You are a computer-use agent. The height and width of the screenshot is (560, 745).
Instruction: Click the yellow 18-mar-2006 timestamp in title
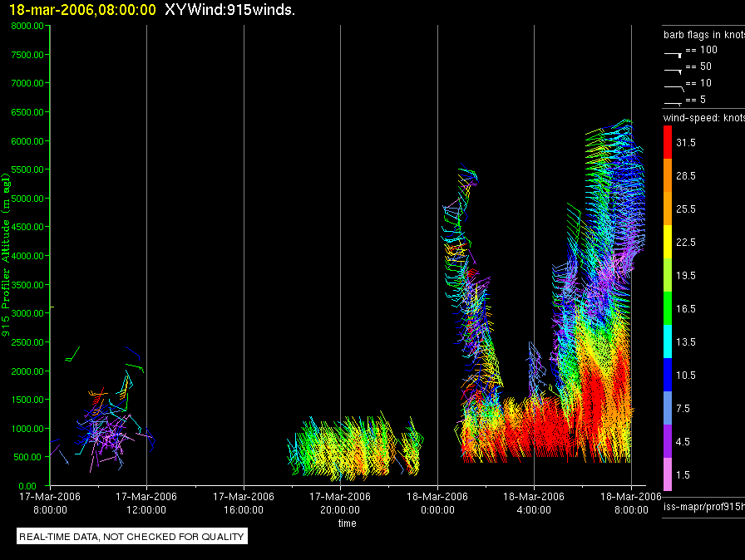tap(82, 10)
